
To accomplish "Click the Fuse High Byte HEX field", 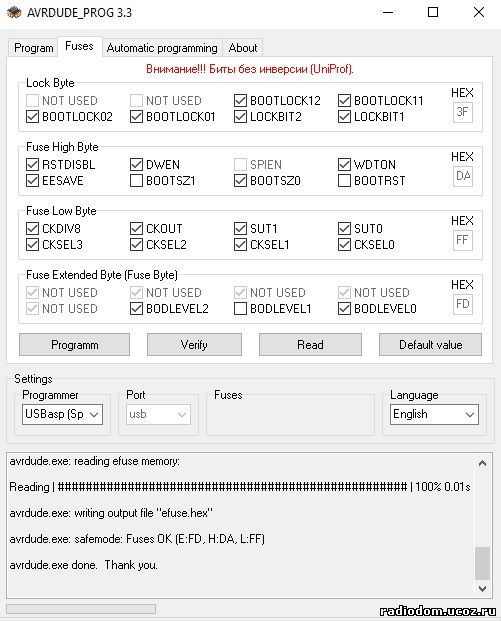I will pos(463,176).
